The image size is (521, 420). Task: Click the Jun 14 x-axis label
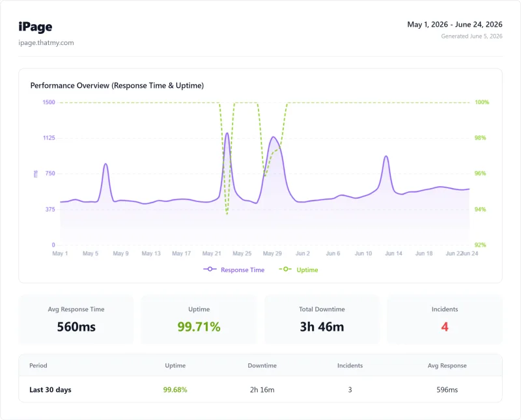click(393, 253)
